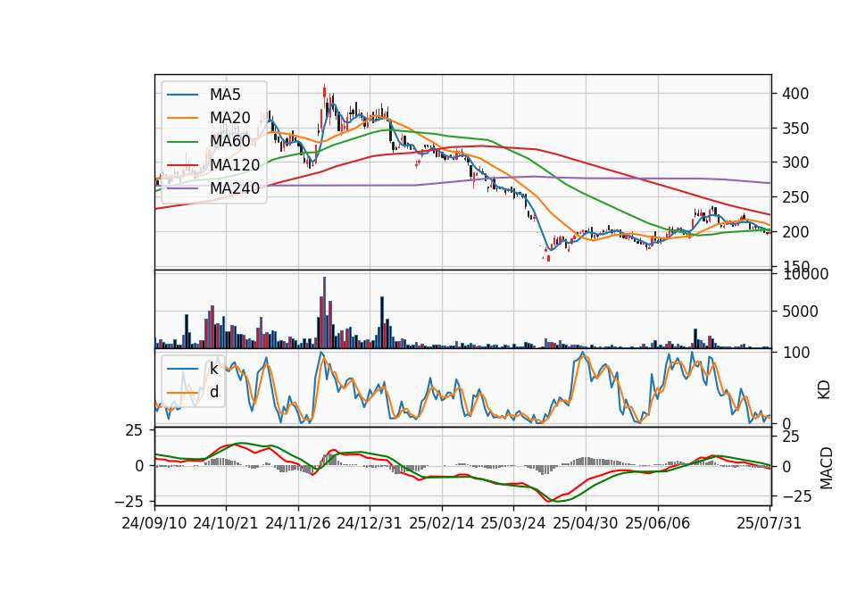Click the 25/03/24 date label
Image resolution: width=857 pixels, height=616 pixels.
pyautogui.click(x=513, y=523)
